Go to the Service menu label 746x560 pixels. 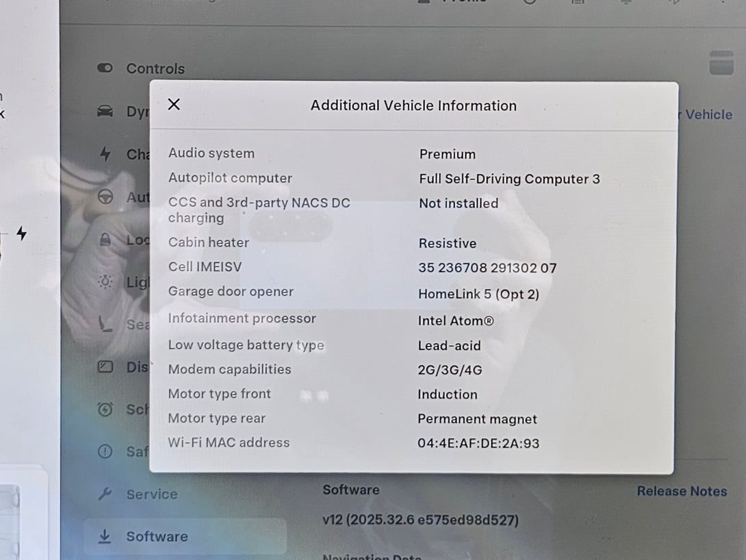point(151,494)
